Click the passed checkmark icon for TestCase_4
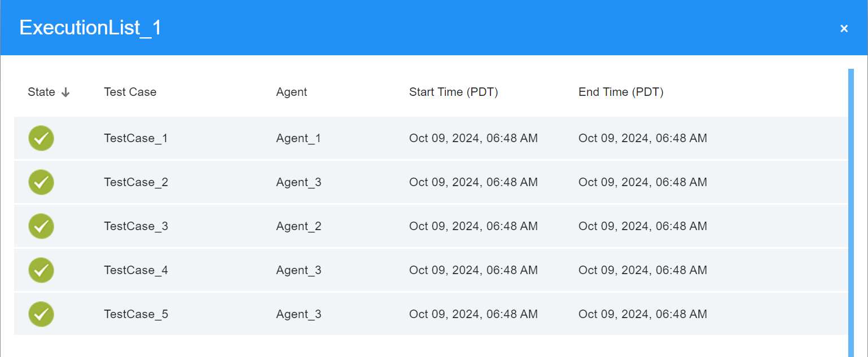 coord(41,270)
